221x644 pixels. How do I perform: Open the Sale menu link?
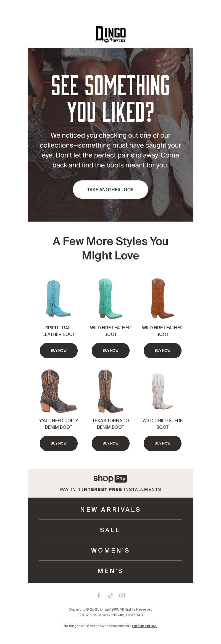coord(110,530)
